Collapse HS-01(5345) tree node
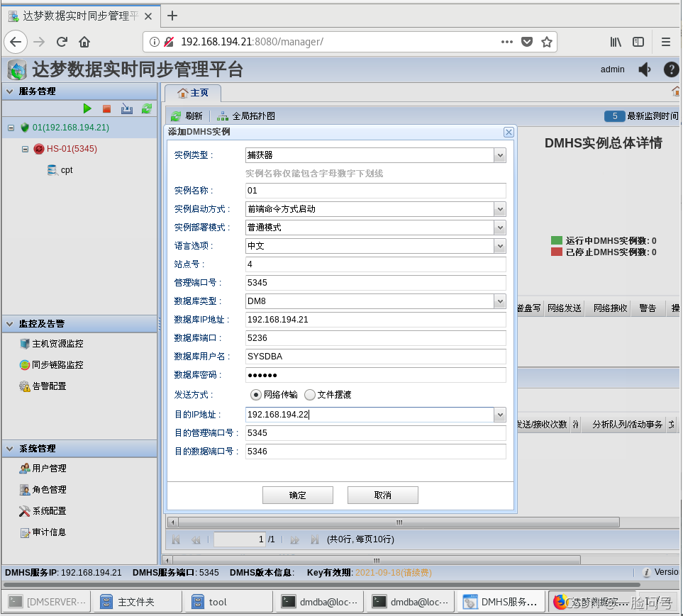This screenshot has width=683, height=616. (x=26, y=150)
